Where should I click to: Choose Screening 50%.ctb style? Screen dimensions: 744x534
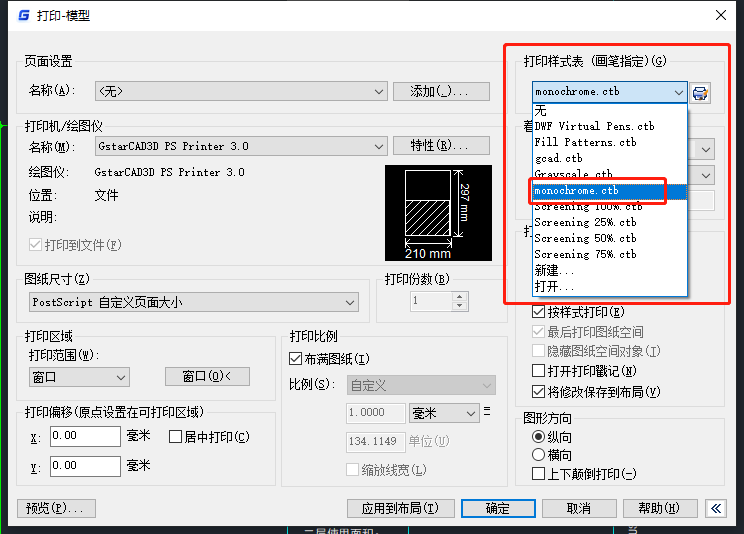coord(609,238)
